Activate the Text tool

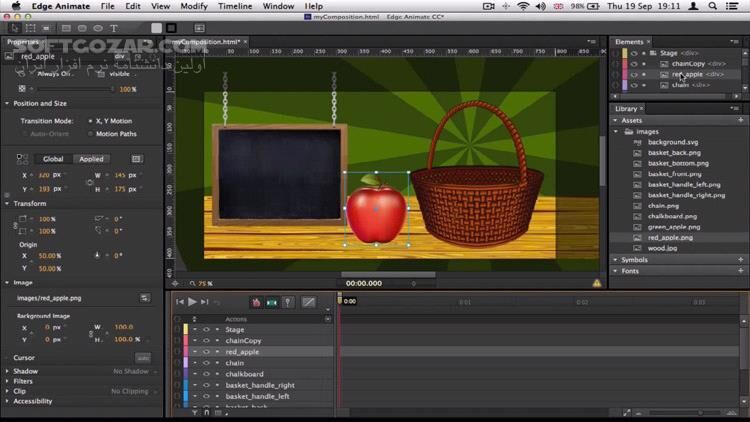[x=112, y=28]
